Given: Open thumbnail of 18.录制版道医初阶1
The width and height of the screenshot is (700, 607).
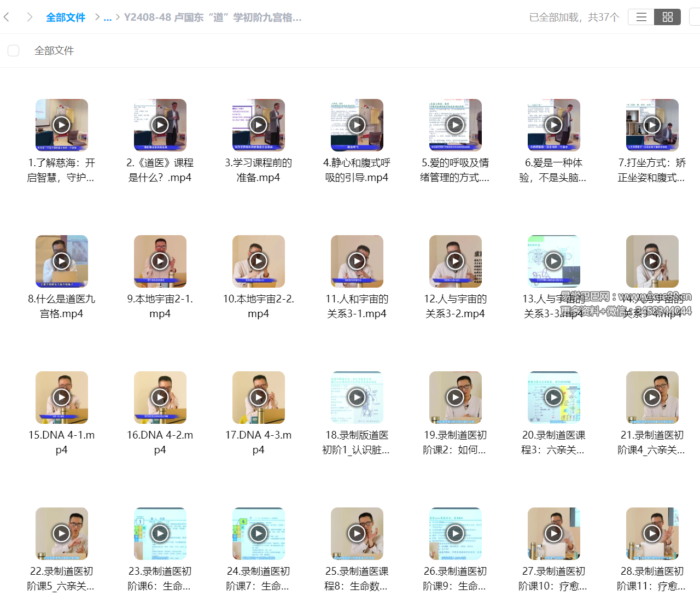Looking at the screenshot, I should [x=357, y=397].
